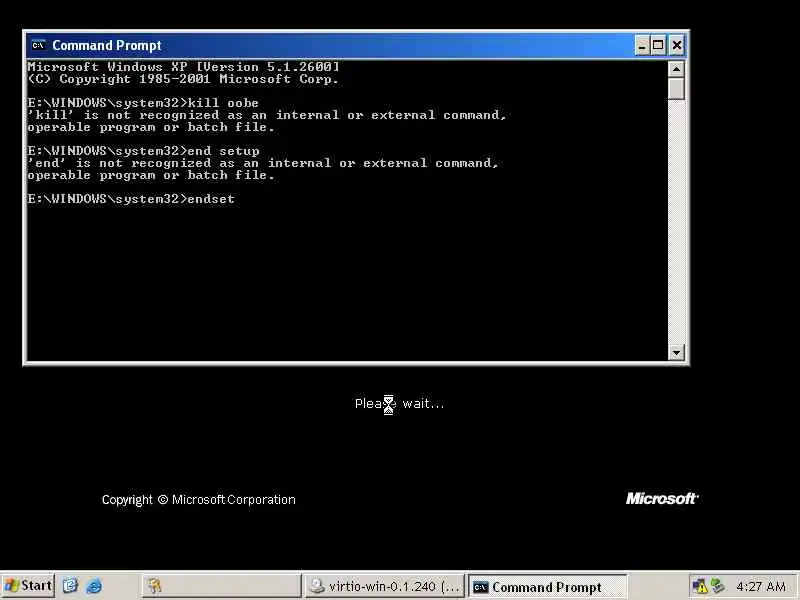Click the 'kill oobe' command line
This screenshot has height=600, width=800.
143,103
